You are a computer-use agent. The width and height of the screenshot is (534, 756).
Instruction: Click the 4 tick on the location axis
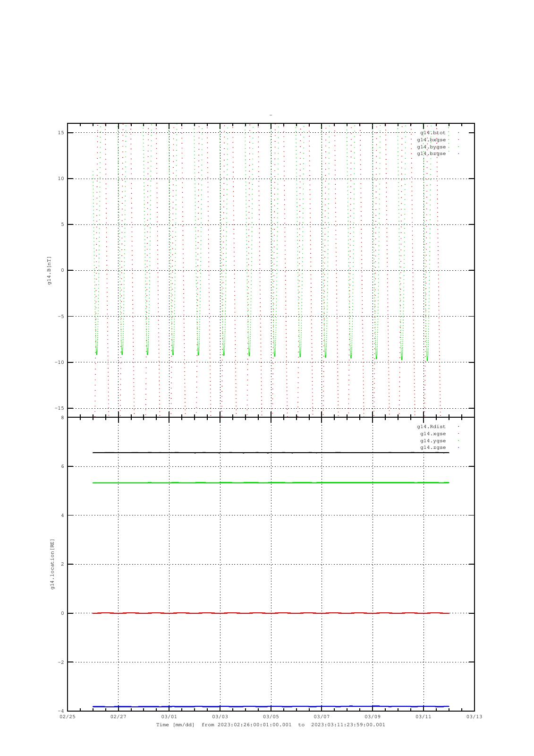click(x=62, y=515)
